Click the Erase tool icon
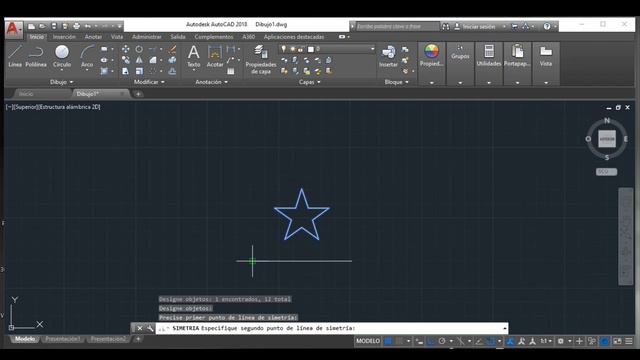The height and width of the screenshot is (360, 640). click(x=172, y=49)
